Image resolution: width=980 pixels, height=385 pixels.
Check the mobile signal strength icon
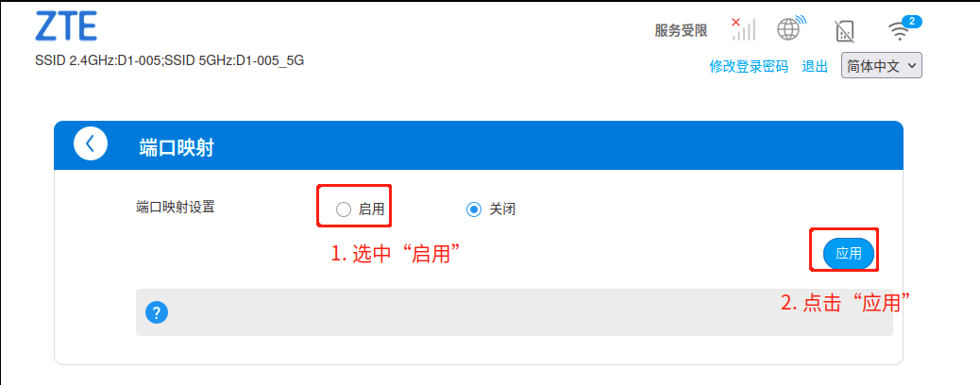743,28
